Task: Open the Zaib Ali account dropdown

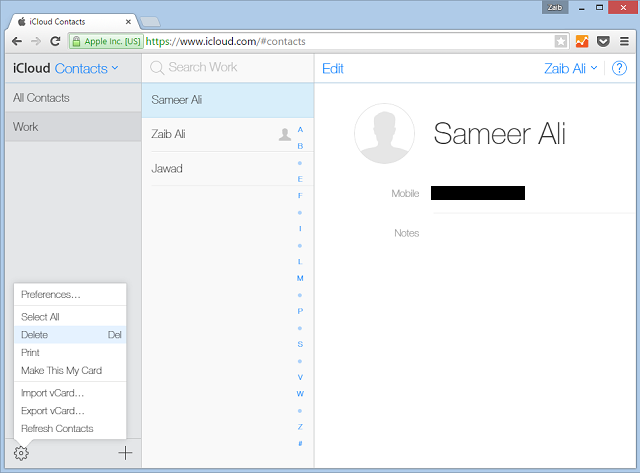Action: [571, 69]
